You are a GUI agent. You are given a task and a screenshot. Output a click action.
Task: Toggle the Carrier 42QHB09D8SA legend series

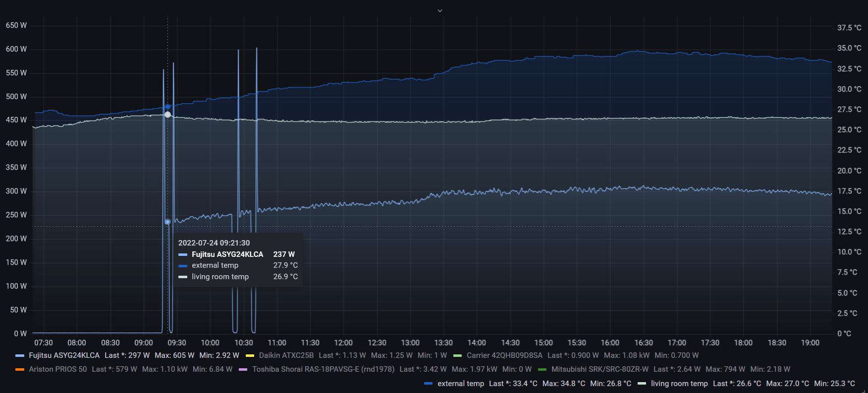[x=504, y=355]
